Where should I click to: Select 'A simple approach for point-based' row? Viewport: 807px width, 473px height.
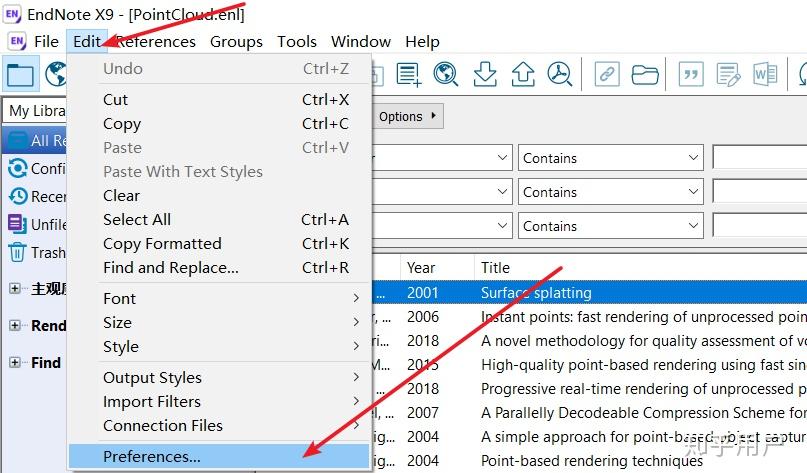pyautogui.click(x=590, y=436)
